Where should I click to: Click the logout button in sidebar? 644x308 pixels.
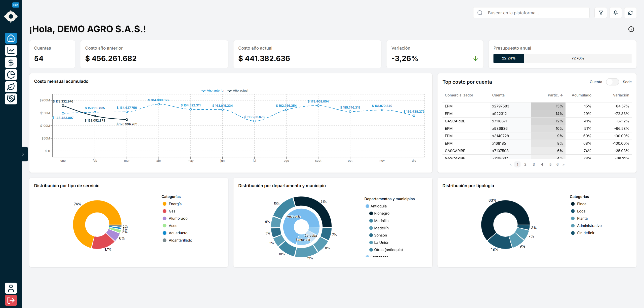11,300
